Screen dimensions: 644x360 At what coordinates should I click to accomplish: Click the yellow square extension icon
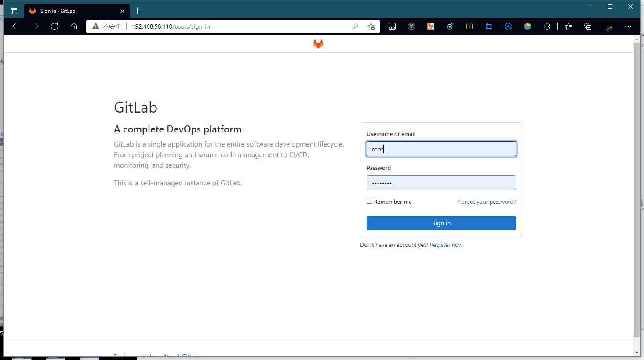point(469,26)
